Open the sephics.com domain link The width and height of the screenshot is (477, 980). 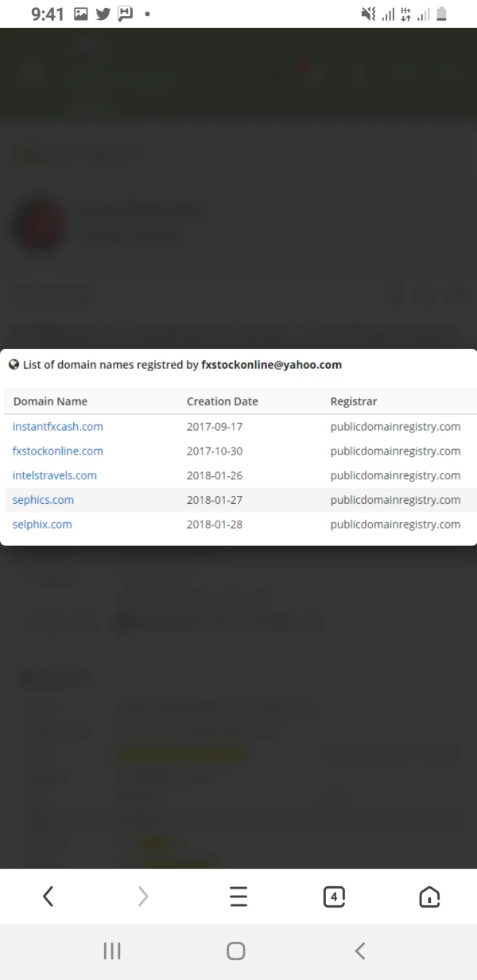pyautogui.click(x=44, y=501)
